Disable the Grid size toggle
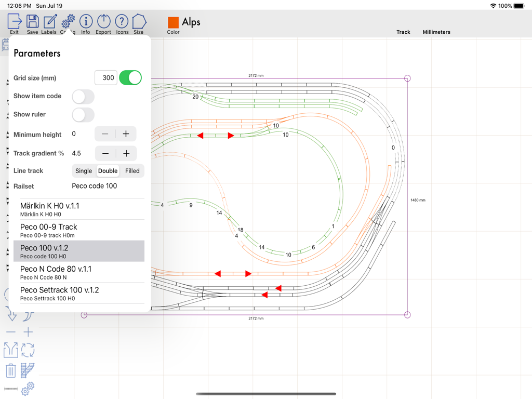The height and width of the screenshot is (399, 532). coord(130,77)
